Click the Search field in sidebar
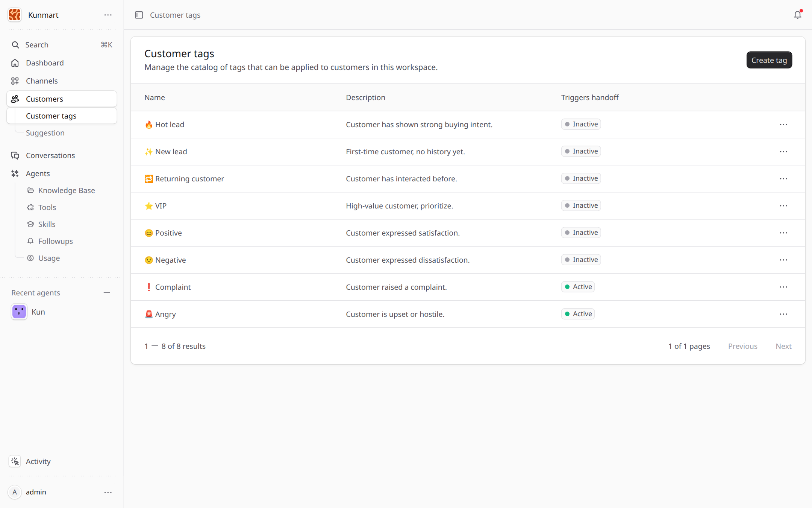This screenshot has height=508, width=812. click(x=62, y=45)
